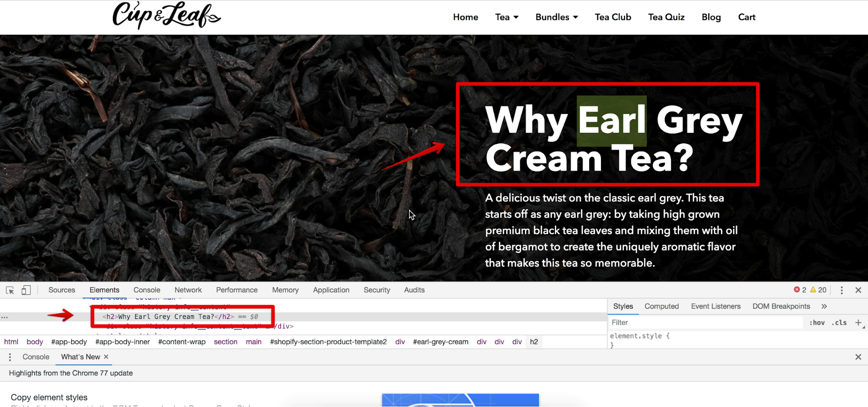Screen dimensions: 868x407
Task: Expand the Tea dropdown menu
Action: pos(507,17)
